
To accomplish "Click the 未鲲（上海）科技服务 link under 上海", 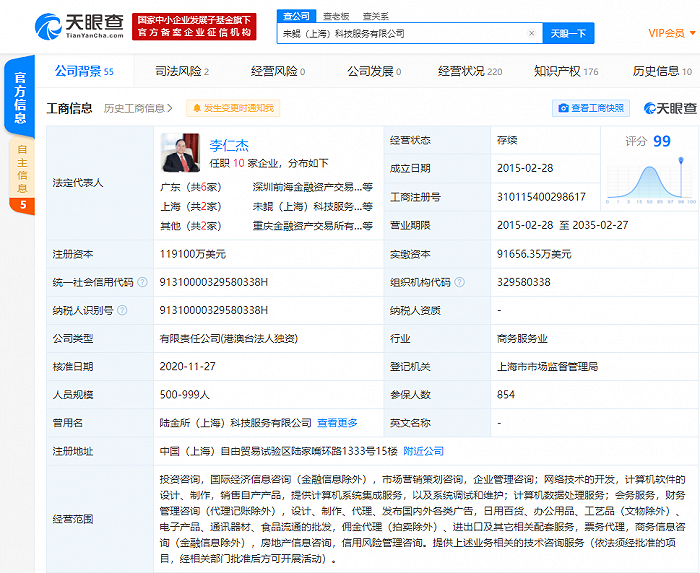I will point(312,207).
